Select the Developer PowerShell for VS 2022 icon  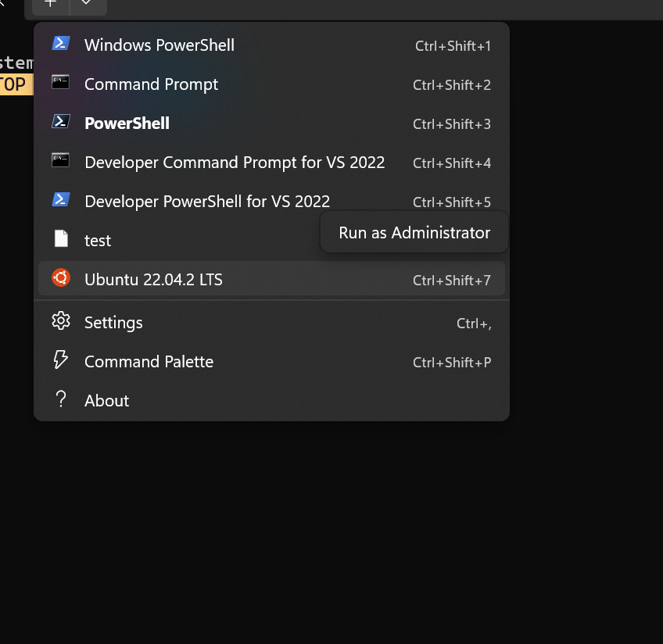(61, 201)
